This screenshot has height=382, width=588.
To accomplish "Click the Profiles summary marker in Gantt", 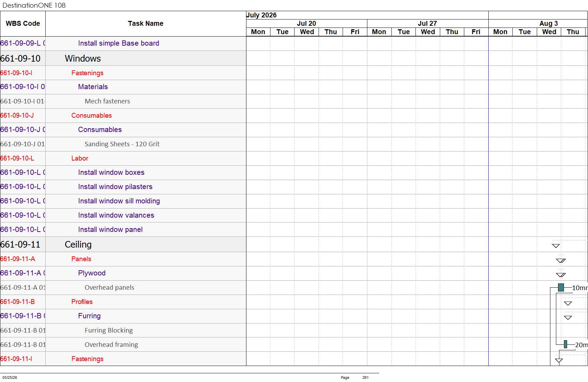I will 568,303.
